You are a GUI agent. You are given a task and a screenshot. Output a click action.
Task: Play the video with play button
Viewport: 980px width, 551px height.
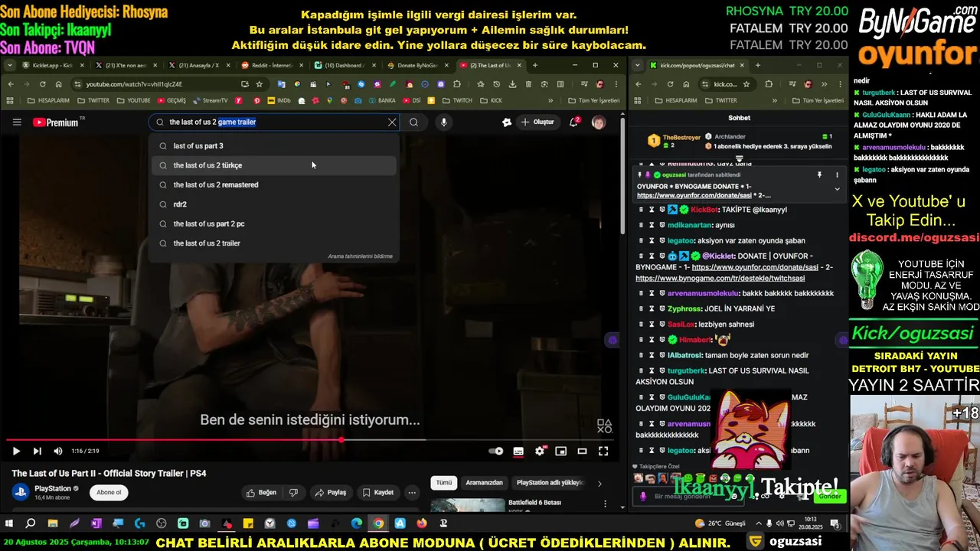16,452
